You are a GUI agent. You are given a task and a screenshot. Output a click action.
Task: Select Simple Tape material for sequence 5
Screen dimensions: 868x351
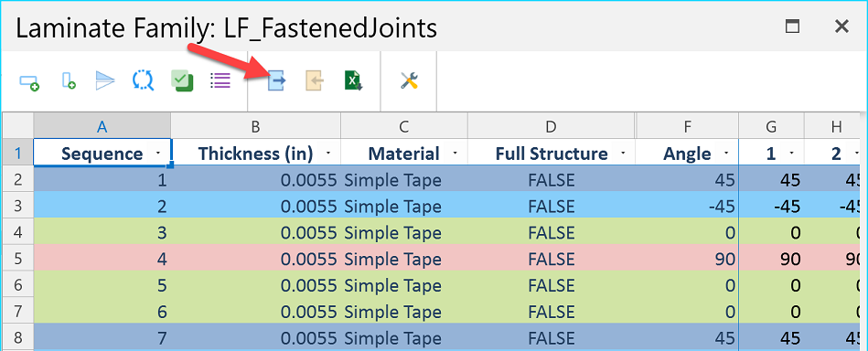(x=403, y=285)
